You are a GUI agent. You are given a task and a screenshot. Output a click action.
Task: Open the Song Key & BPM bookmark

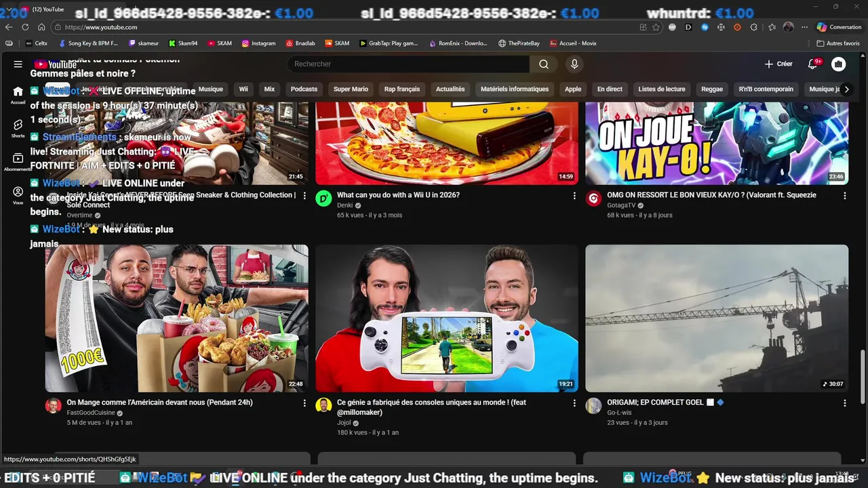pyautogui.click(x=88, y=43)
